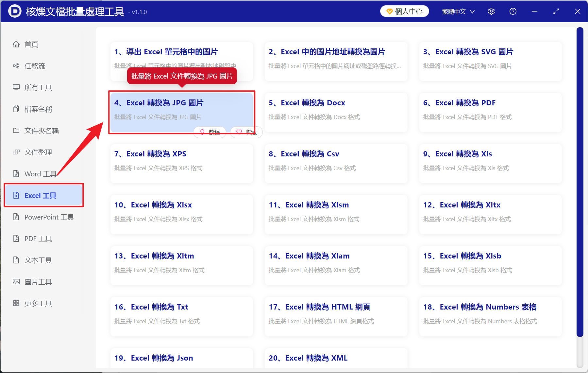Click the vertical scrollbar on right
Screen dimensions: 588x373
pyautogui.click(x=580, y=182)
